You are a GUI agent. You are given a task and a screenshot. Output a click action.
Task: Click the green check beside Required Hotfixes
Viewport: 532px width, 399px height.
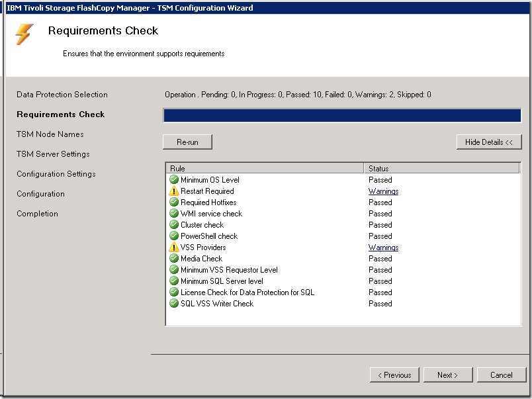click(174, 202)
